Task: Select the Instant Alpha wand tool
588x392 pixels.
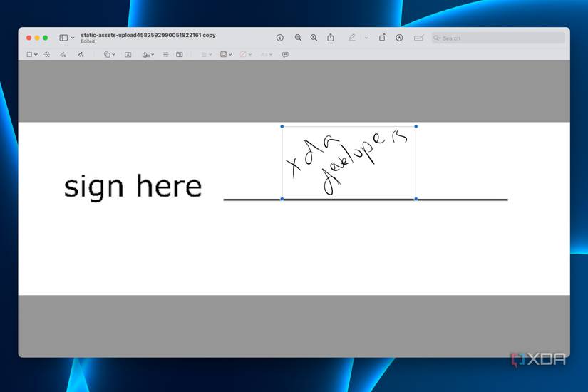Action: pos(47,55)
